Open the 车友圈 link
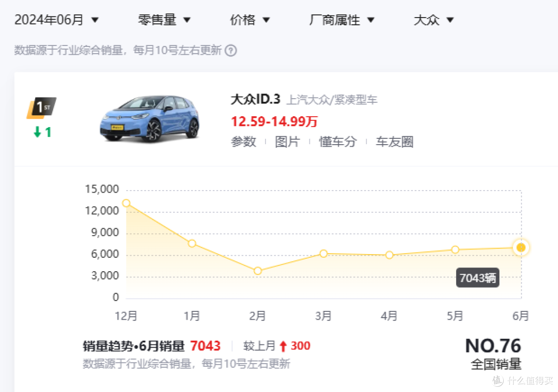This screenshot has width=558, height=392. 394,142
